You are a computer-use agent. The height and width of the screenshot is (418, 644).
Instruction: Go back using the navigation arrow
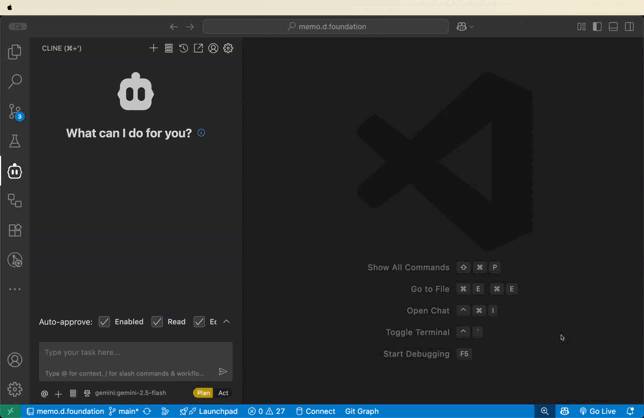click(x=174, y=27)
